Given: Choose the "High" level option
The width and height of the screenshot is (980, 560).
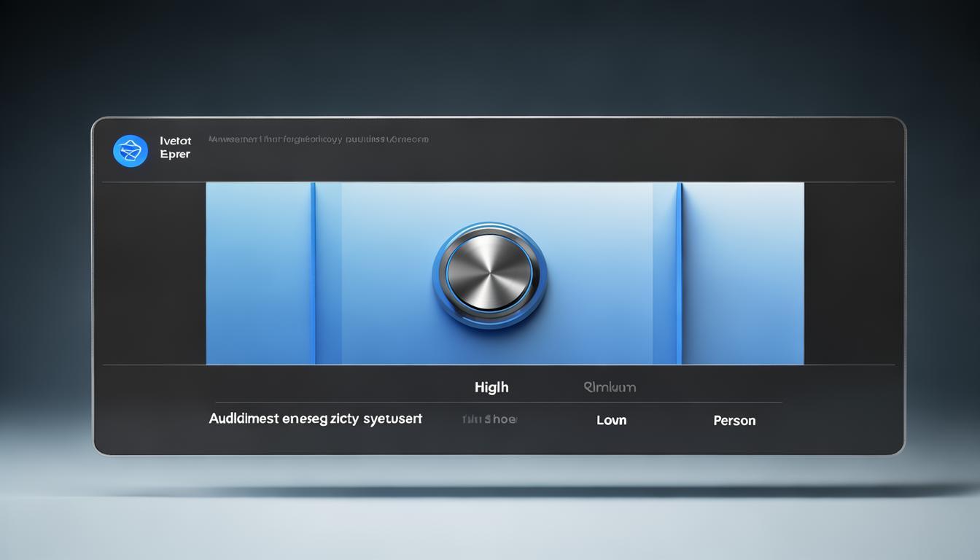Looking at the screenshot, I should (491, 387).
